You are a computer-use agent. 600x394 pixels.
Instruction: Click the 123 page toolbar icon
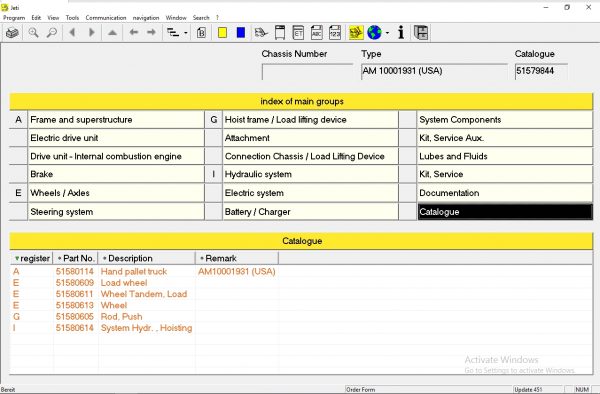click(x=335, y=33)
